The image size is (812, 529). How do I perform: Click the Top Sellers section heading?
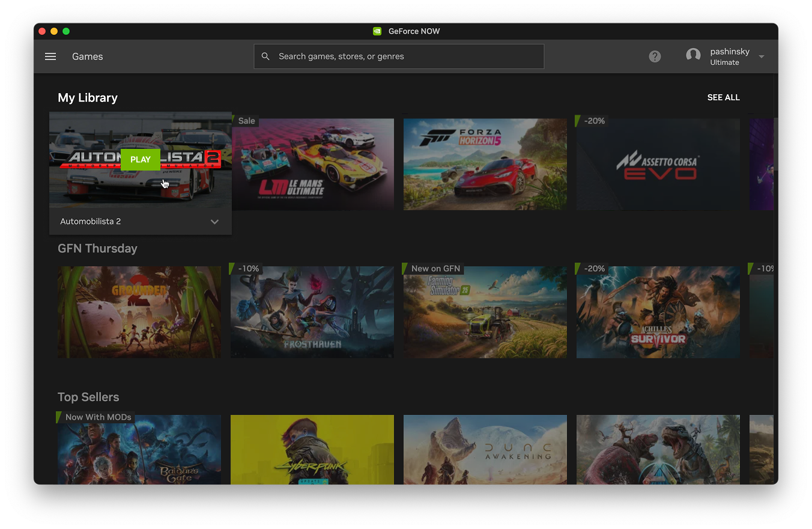(88, 397)
